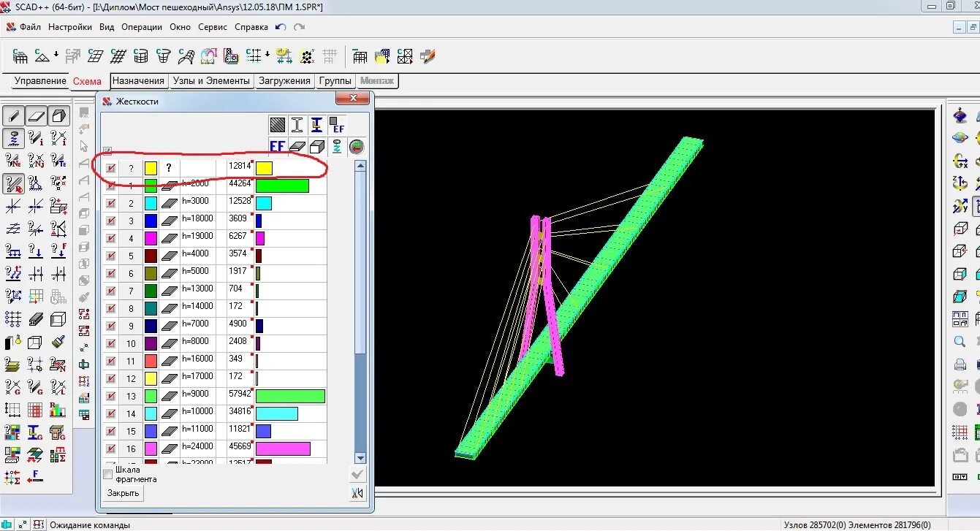Click the cone surface generation icon
The image size is (980, 531).
click(x=164, y=56)
